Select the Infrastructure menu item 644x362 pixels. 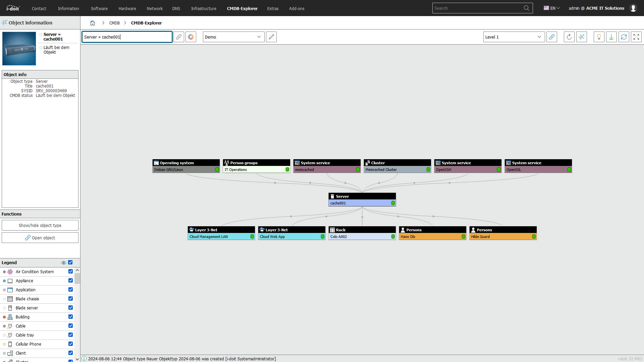pyautogui.click(x=203, y=8)
